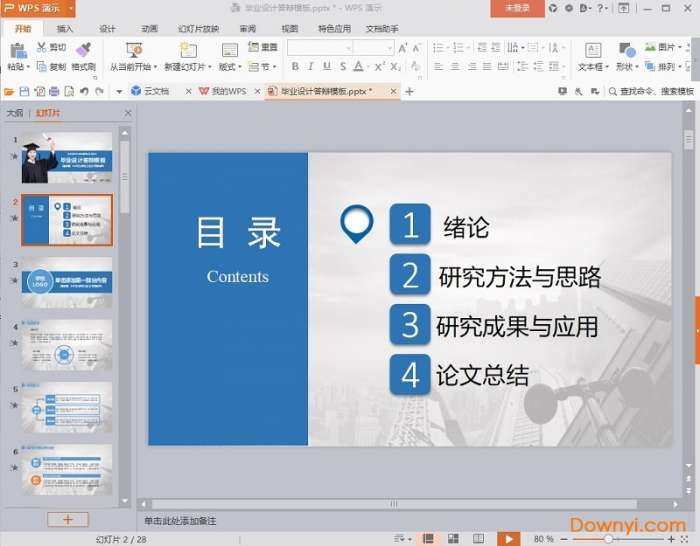Click the Reset slide button
The image size is (700, 546).
(x=263, y=47)
